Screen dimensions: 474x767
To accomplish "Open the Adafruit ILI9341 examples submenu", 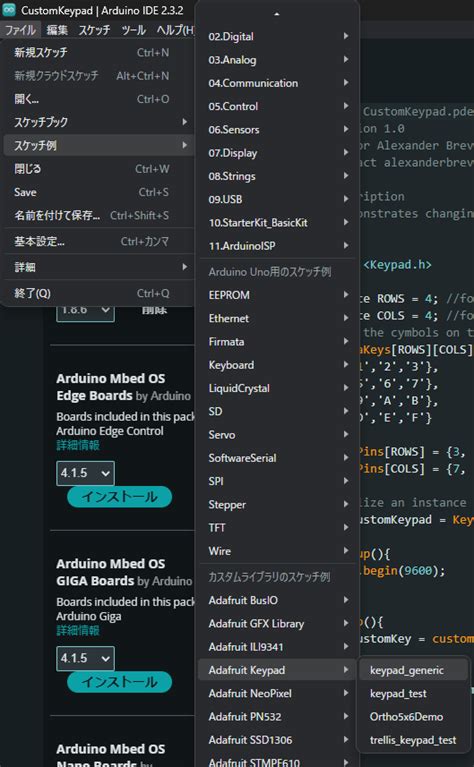I will 278,647.
